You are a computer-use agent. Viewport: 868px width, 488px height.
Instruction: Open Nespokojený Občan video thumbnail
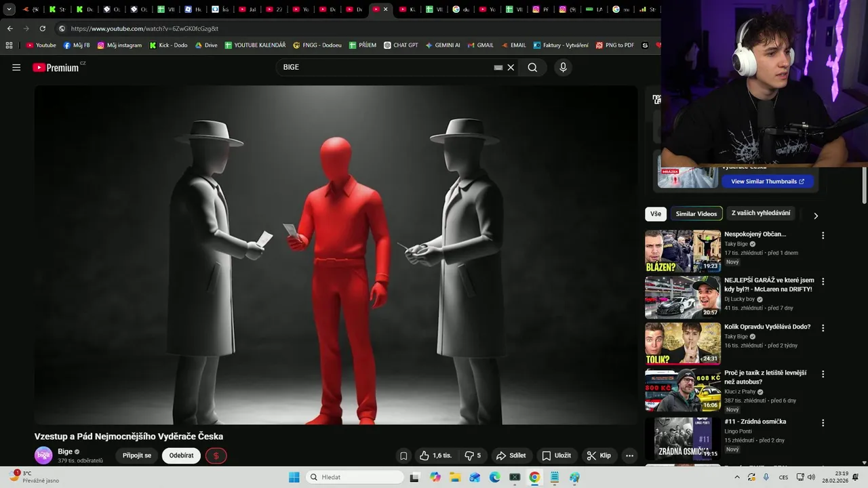click(x=682, y=251)
